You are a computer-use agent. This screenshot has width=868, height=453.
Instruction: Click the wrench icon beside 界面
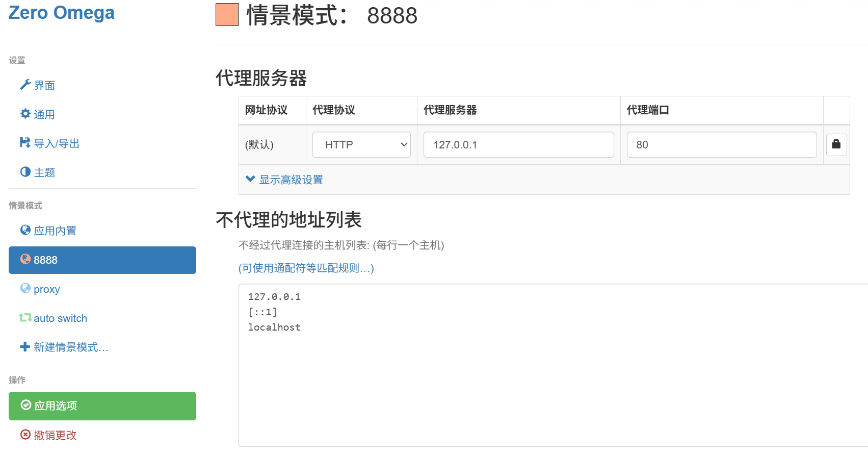tap(25, 85)
